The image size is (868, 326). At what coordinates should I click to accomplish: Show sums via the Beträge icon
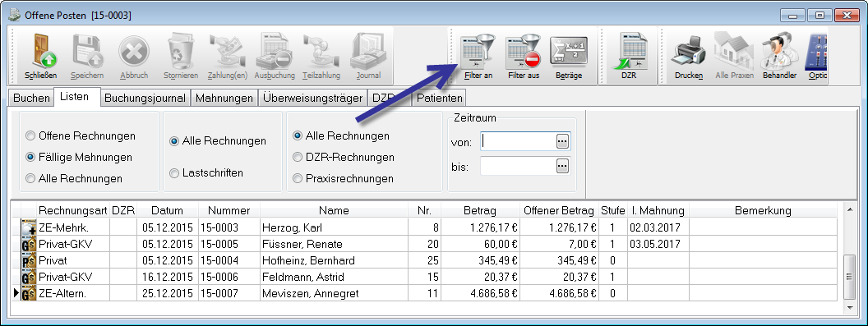(569, 57)
